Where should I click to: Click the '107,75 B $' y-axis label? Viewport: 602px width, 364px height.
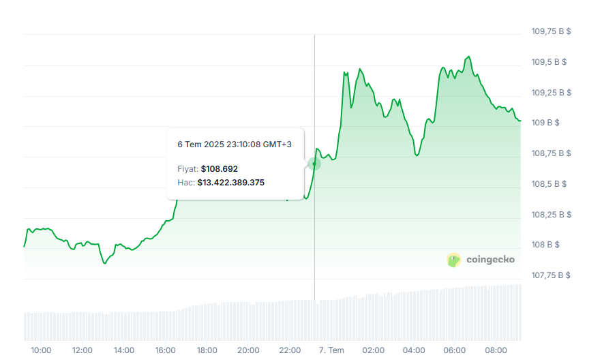[551, 275]
